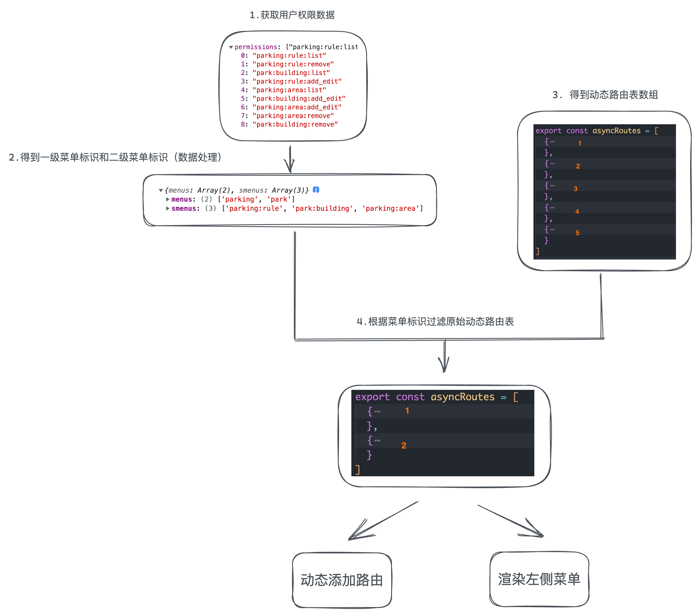700x616 pixels.
Task: Click the folded ellipsis for route 2 in the filtered result
Action: 377,441
